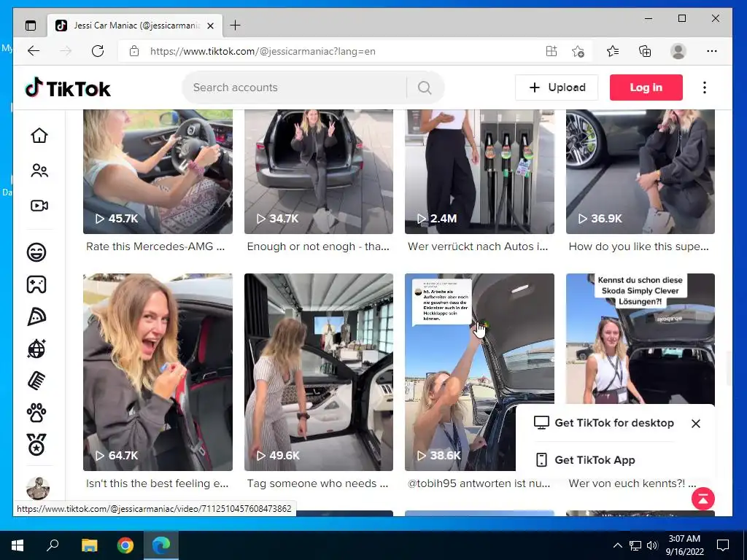Focus the Search accounts field
The image size is (747, 560).
295,87
